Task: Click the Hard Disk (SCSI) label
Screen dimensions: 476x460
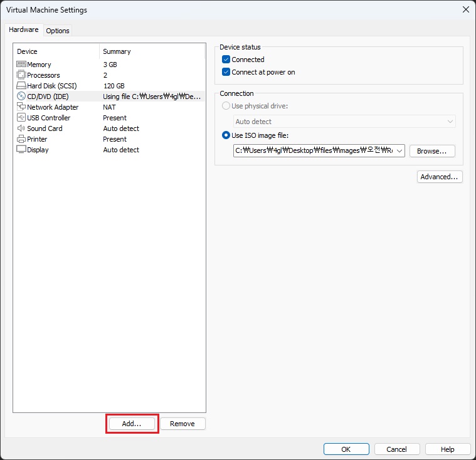Action: click(52, 86)
